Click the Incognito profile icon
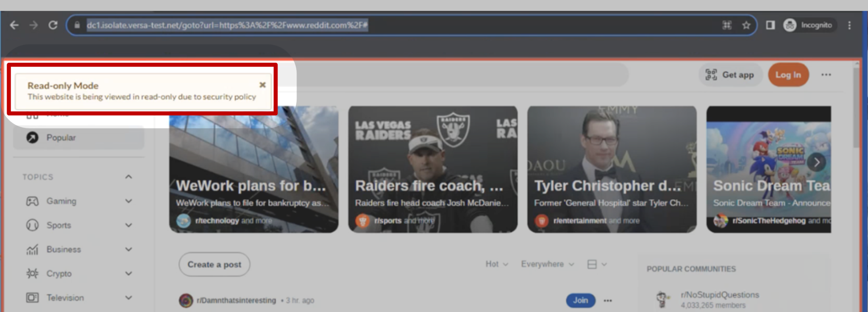This screenshot has width=868, height=312. pos(790,25)
